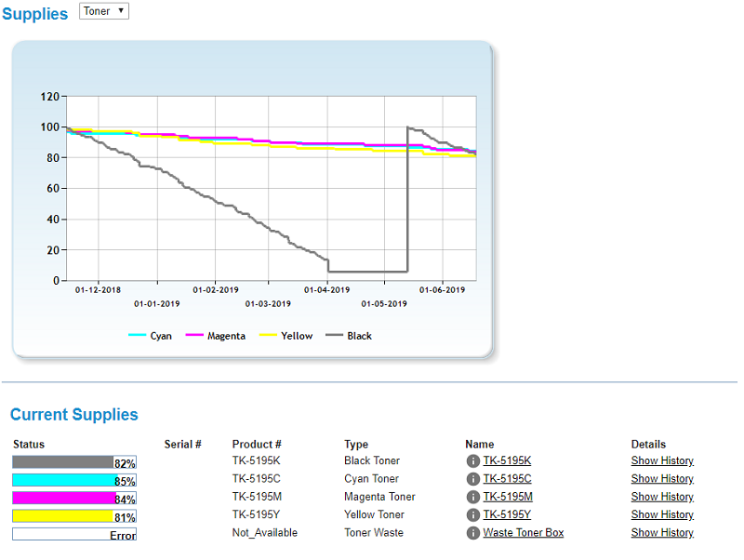Click product number TK-5195C cell
This screenshot has height=560, width=744.
pyautogui.click(x=257, y=479)
